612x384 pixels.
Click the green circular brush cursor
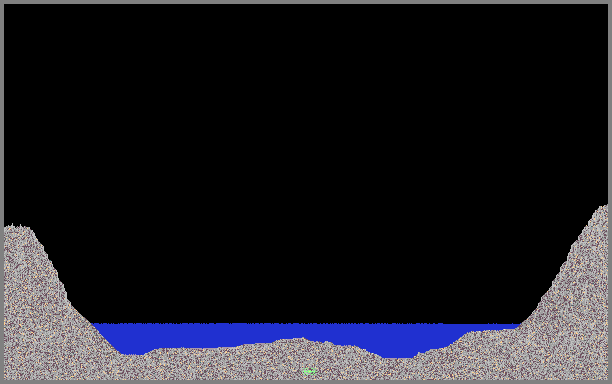tap(309, 371)
